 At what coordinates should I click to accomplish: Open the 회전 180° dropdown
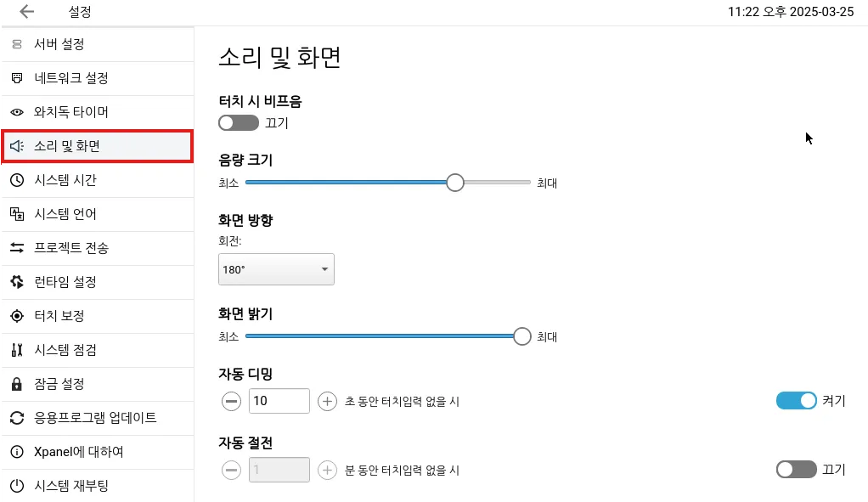[x=276, y=269]
